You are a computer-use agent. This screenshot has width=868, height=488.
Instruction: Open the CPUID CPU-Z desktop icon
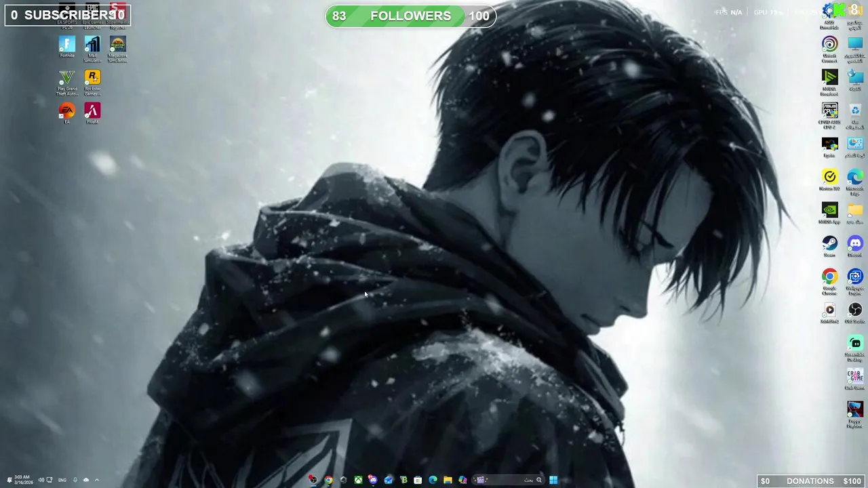click(x=829, y=116)
